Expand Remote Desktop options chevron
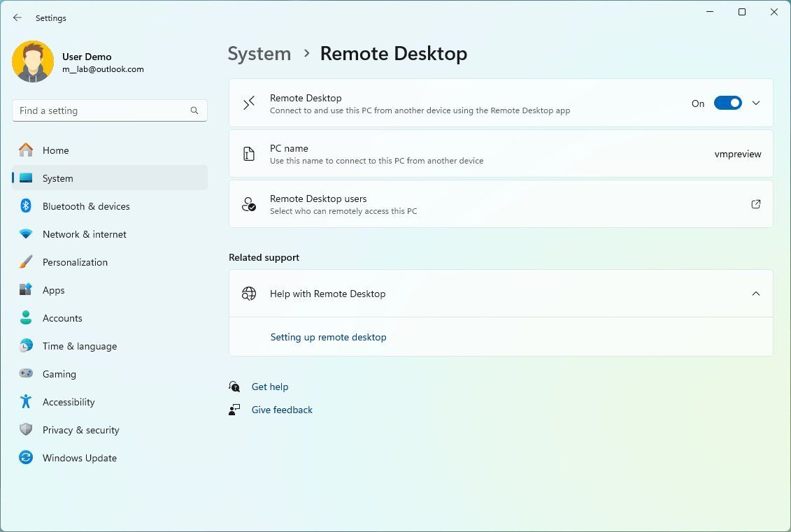 point(755,103)
